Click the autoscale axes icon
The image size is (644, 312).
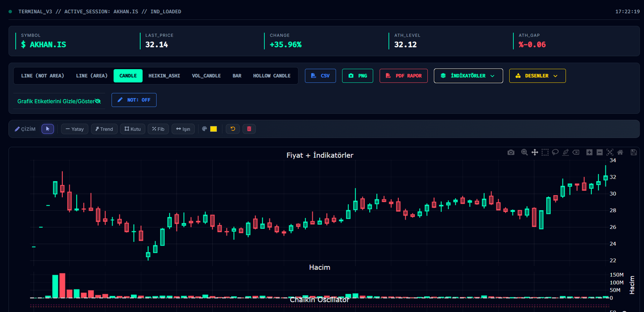tap(610, 153)
